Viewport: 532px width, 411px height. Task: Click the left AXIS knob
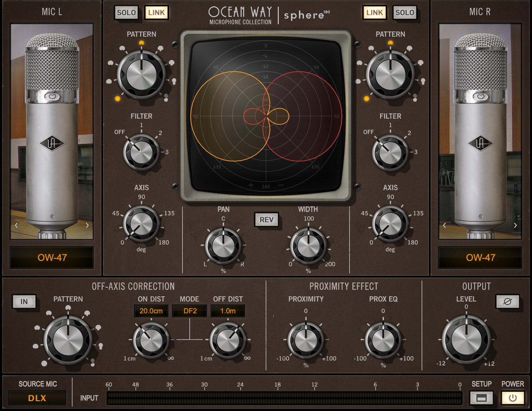click(x=142, y=224)
